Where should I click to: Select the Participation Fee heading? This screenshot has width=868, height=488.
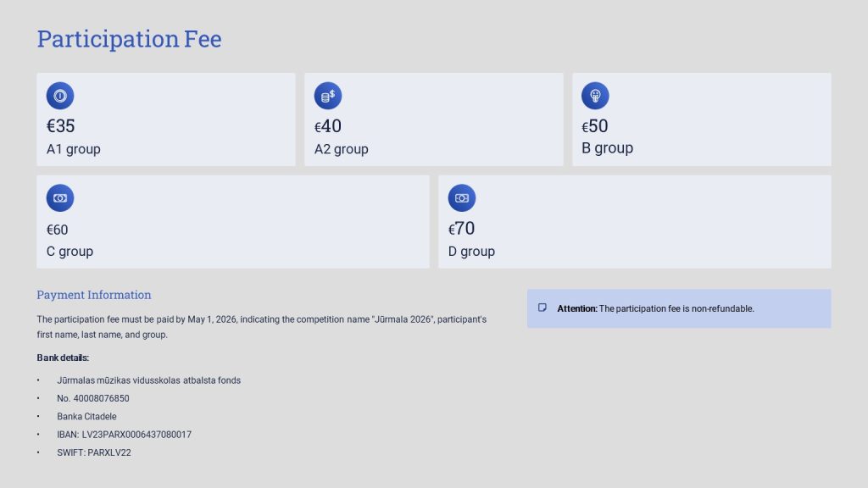point(129,39)
